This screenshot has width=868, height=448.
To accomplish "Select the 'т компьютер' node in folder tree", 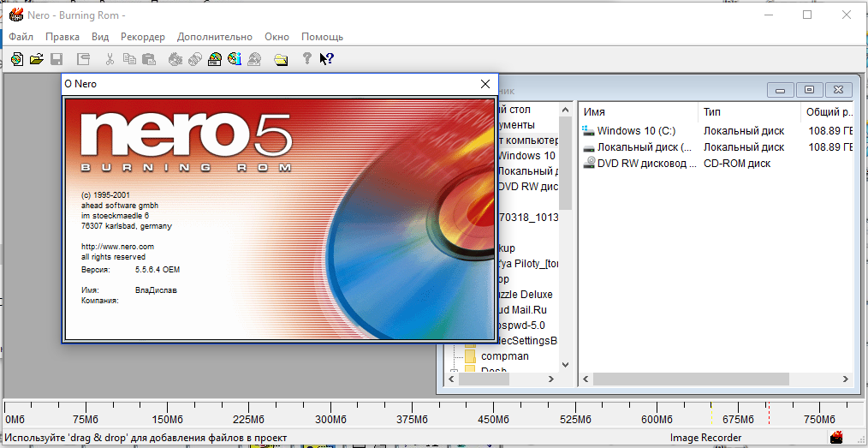I will click(527, 140).
